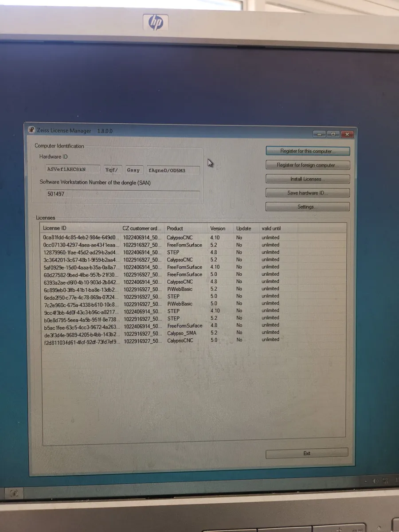399x532 pixels.
Task: Click the Zeiss License Manager title bar icon
Action: click(31, 130)
